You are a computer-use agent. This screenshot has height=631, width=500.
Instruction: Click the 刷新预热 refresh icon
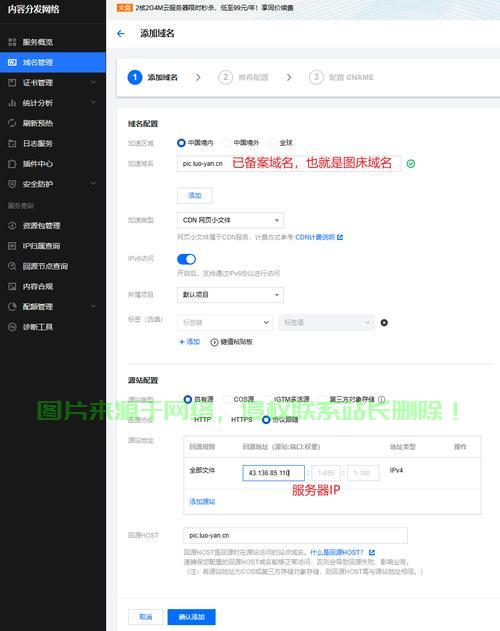coord(12,123)
